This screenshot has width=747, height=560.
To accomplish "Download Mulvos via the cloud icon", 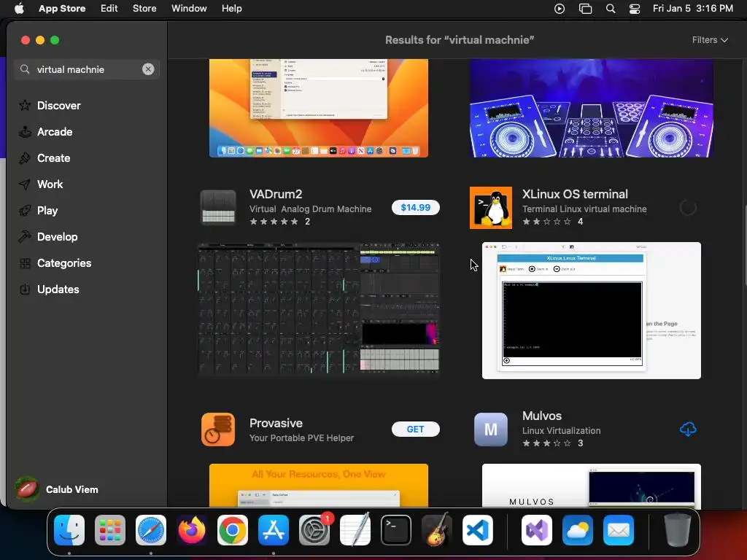I will coord(687,429).
